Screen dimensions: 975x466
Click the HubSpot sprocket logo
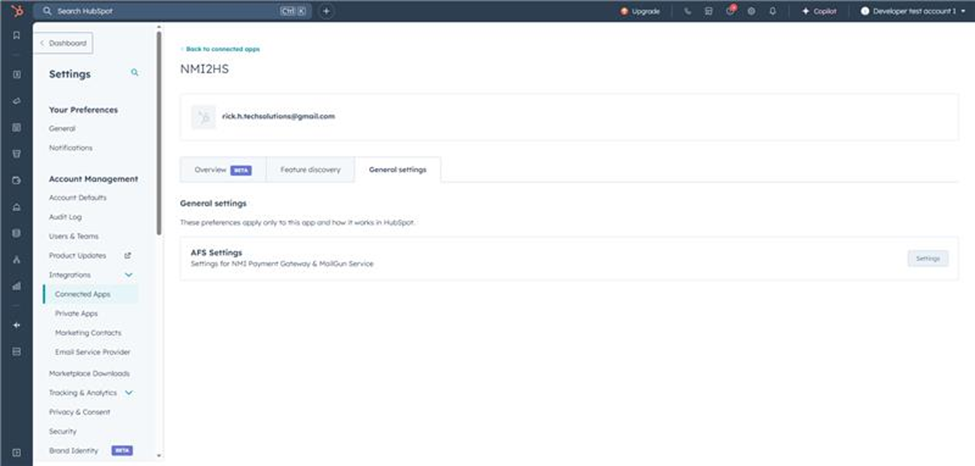tap(17, 11)
